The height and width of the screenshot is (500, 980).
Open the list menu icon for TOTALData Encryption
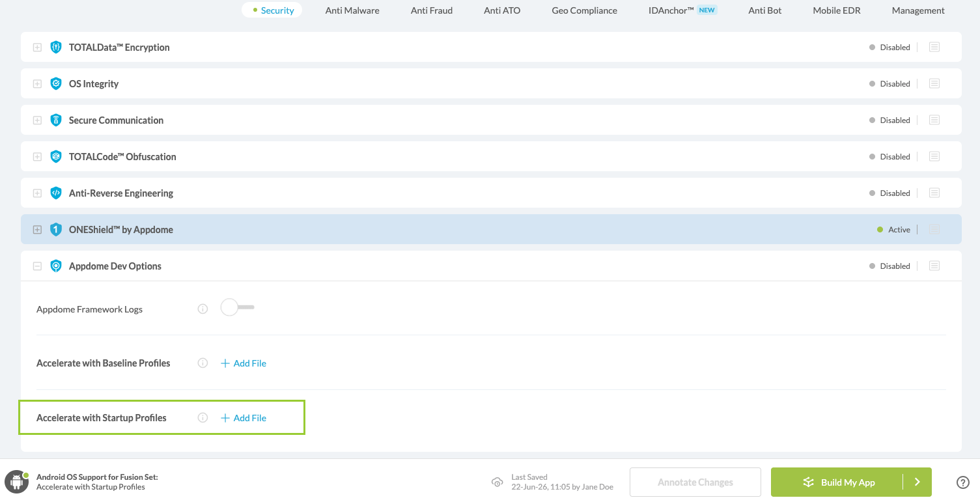934,47
